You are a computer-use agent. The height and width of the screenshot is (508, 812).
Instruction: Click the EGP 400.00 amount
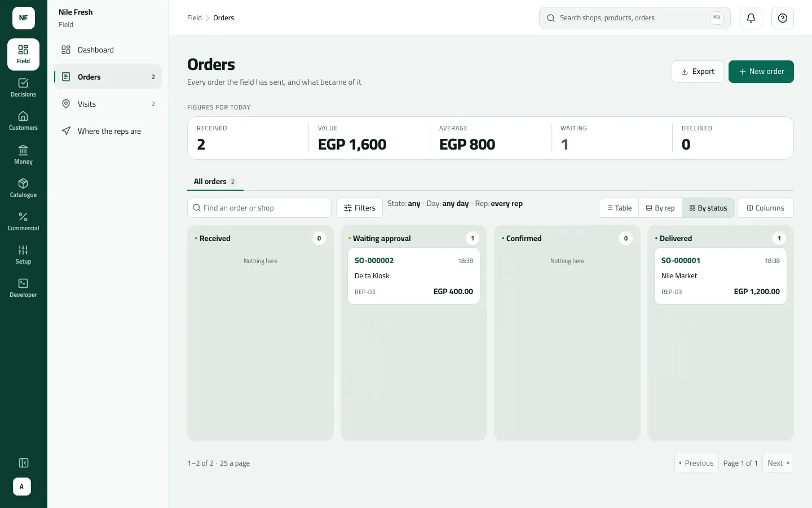[453, 292]
